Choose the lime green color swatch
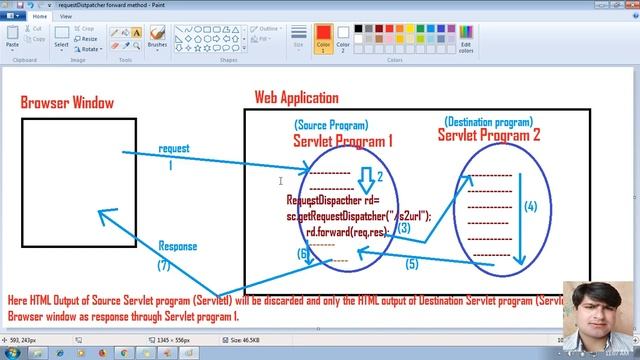Image resolution: width=640 pixels, height=360 pixels. click(x=420, y=39)
